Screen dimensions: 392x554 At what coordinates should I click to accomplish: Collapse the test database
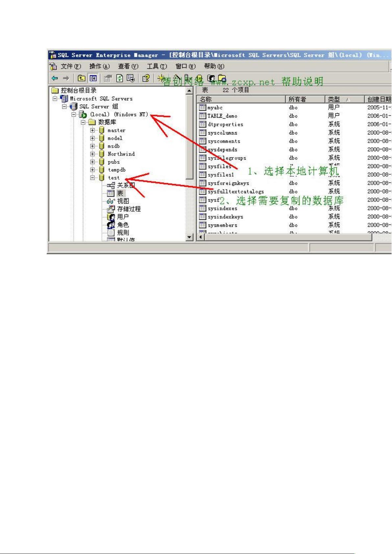point(92,178)
